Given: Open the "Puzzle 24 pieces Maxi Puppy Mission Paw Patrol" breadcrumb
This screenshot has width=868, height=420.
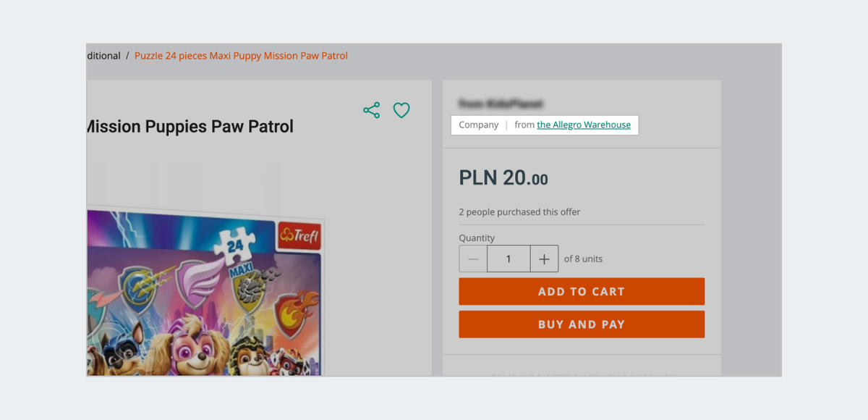Looking at the screenshot, I should click(241, 55).
